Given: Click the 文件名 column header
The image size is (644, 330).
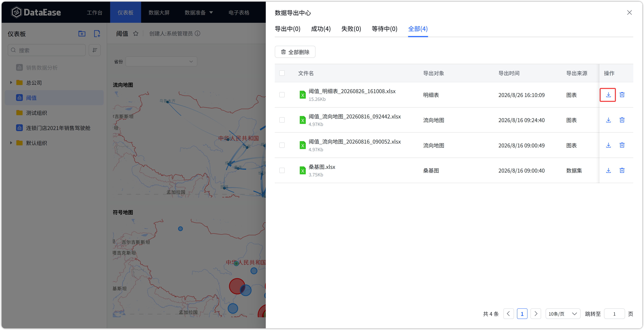Looking at the screenshot, I should point(306,73).
